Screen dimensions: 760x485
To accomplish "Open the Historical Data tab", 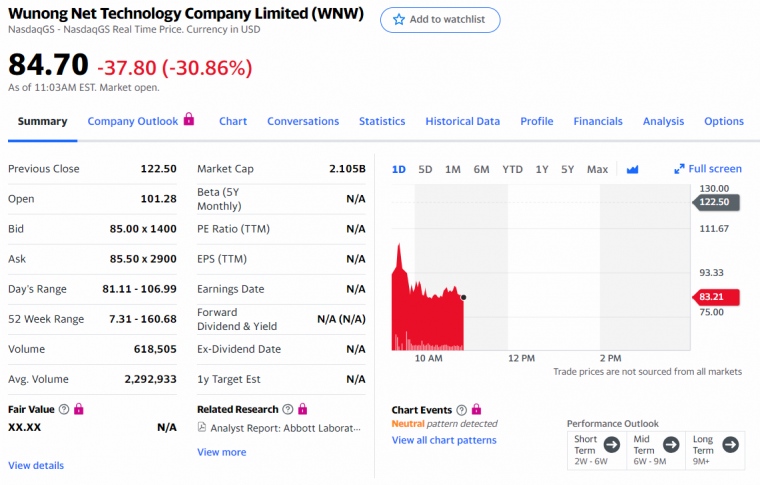I will (x=462, y=121).
